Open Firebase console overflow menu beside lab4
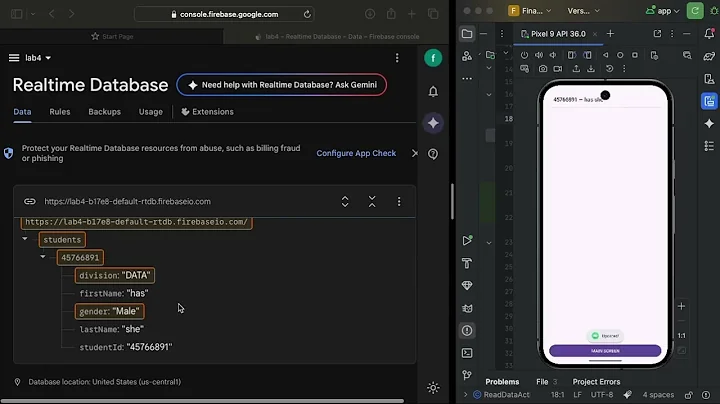This screenshot has width=720, height=404. [x=397, y=58]
